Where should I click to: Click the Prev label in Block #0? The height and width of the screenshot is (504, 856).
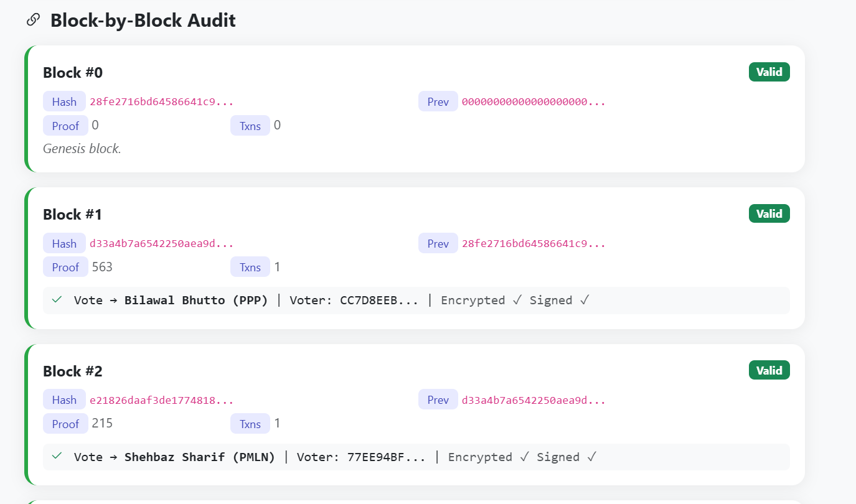coord(438,102)
